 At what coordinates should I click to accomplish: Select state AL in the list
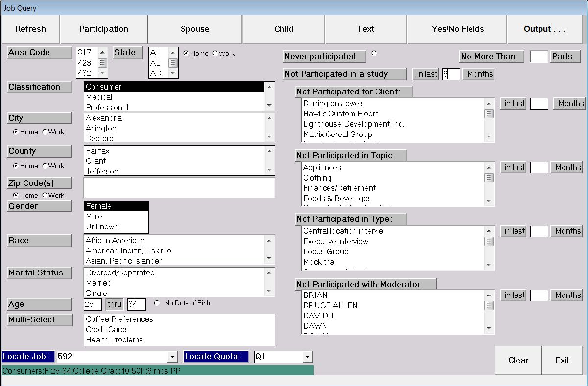159,63
